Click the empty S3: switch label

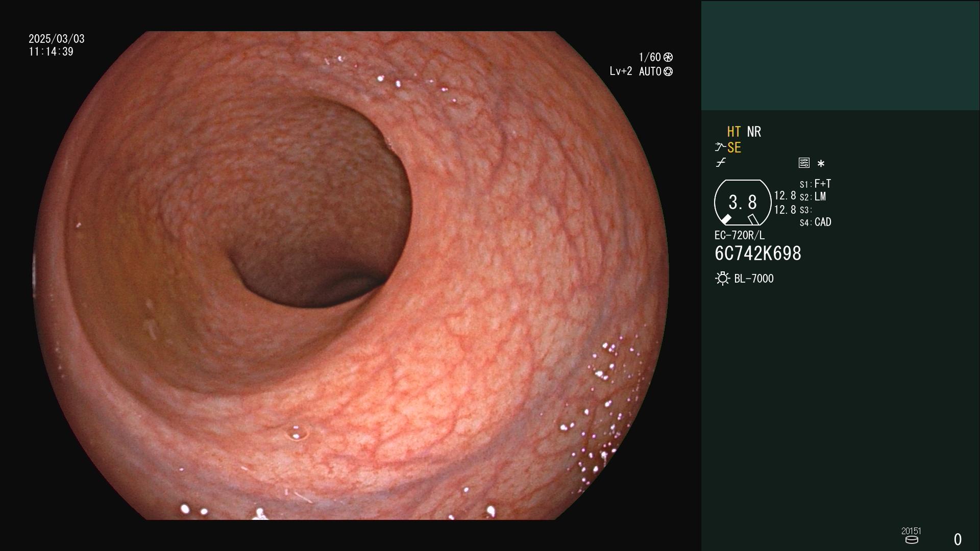[805, 210]
